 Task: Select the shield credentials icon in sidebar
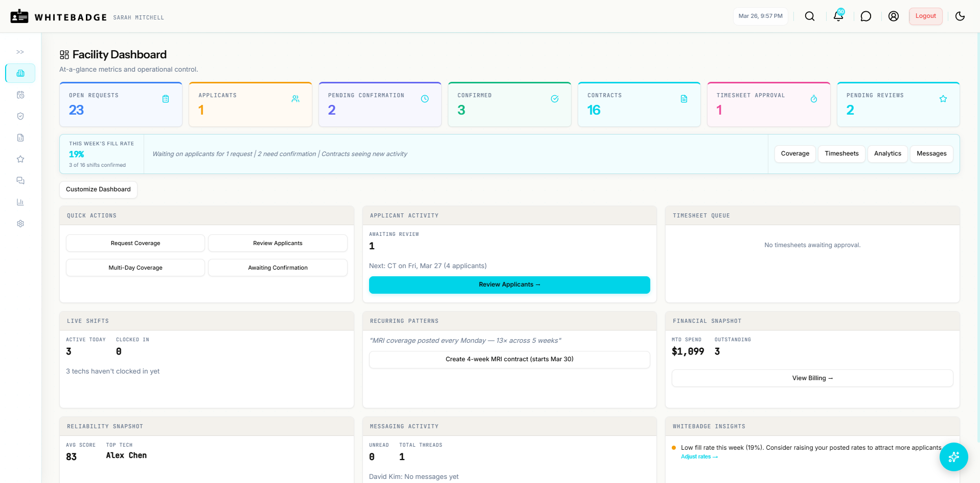coord(20,116)
